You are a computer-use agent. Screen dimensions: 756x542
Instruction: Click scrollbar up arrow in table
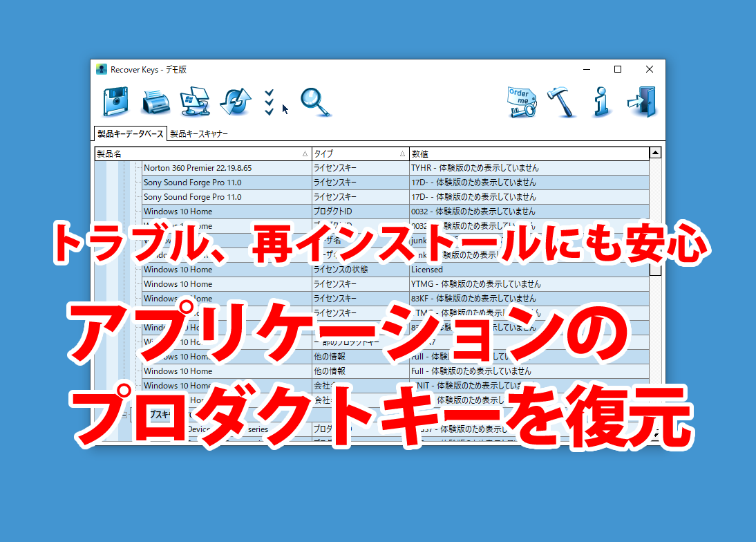(655, 153)
